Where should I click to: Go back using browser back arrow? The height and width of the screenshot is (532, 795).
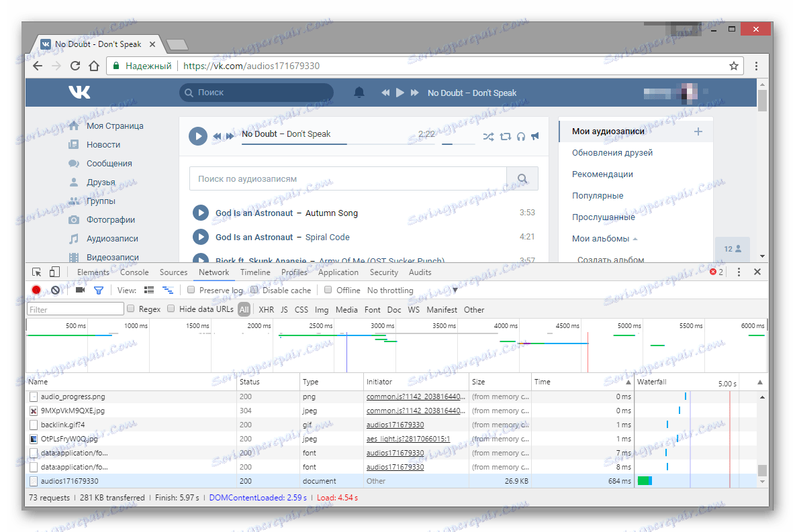38,66
